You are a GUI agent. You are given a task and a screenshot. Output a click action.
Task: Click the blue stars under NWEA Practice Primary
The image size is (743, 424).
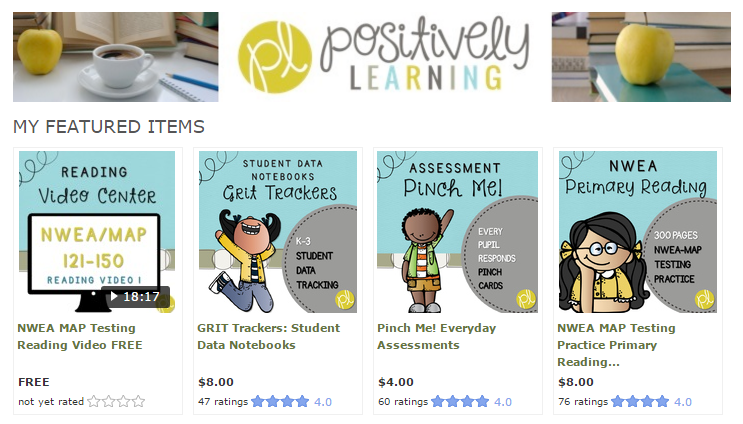point(640,402)
